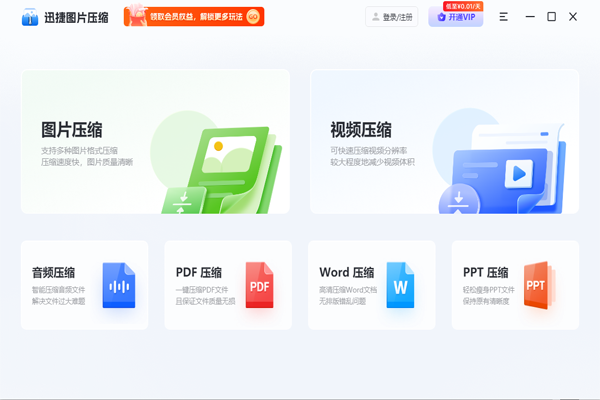Screen dimensions: 600x400
Task: Choose the PPT 压缩 option title
Action: (x=486, y=272)
